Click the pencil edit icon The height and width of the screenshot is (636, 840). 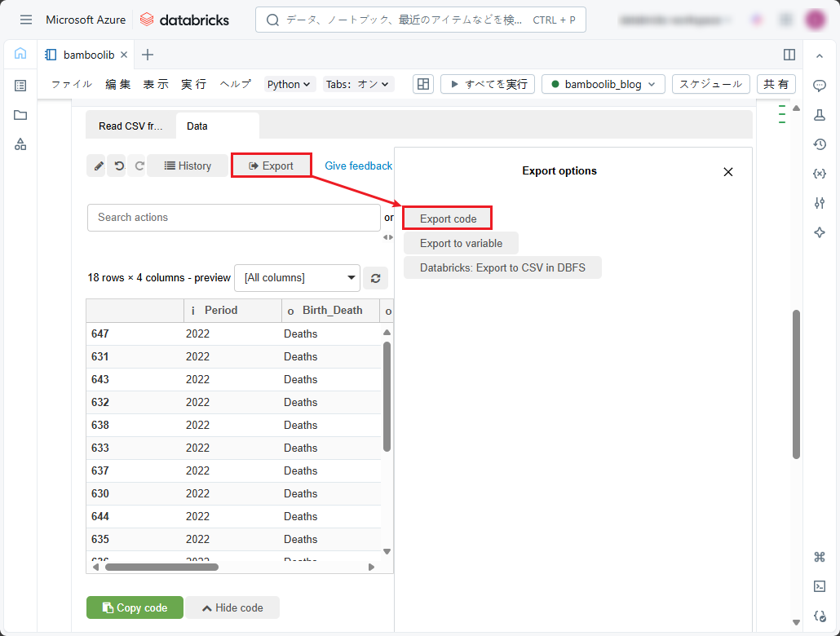[99, 166]
